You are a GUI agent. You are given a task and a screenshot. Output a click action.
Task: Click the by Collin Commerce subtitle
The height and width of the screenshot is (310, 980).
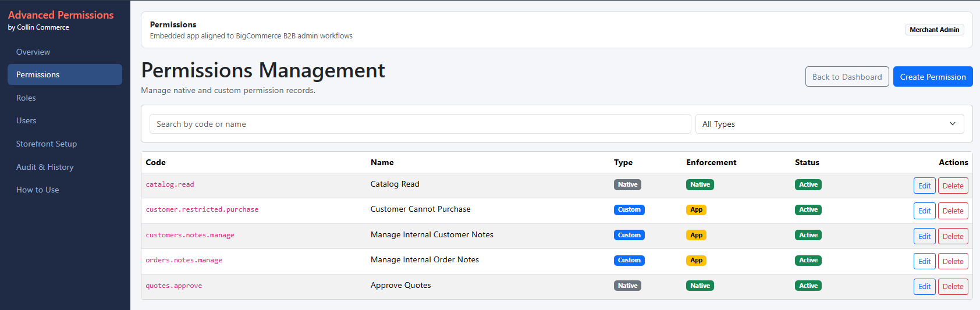point(38,27)
